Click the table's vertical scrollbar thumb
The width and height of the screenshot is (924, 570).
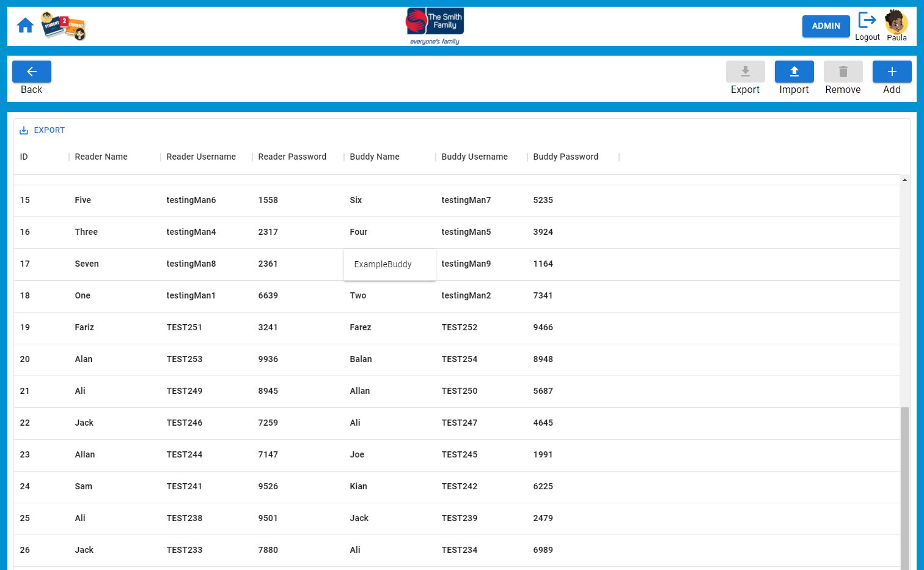[x=904, y=488]
